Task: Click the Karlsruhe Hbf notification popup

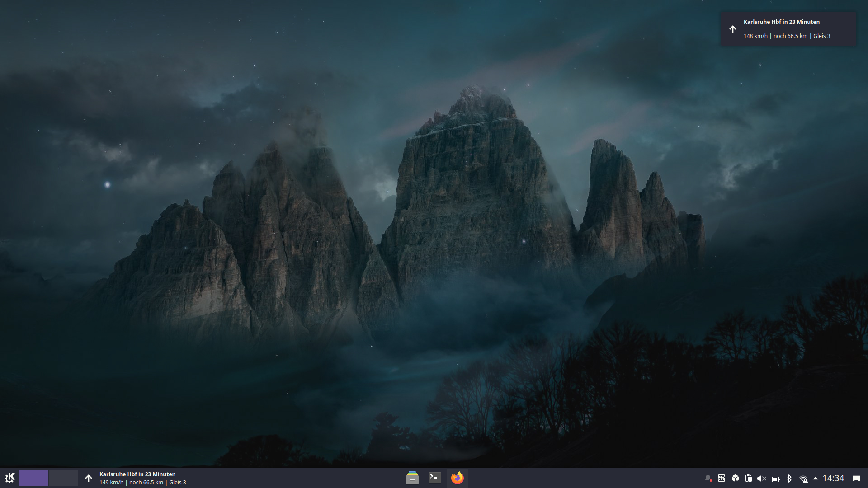Action: pyautogui.click(x=788, y=29)
